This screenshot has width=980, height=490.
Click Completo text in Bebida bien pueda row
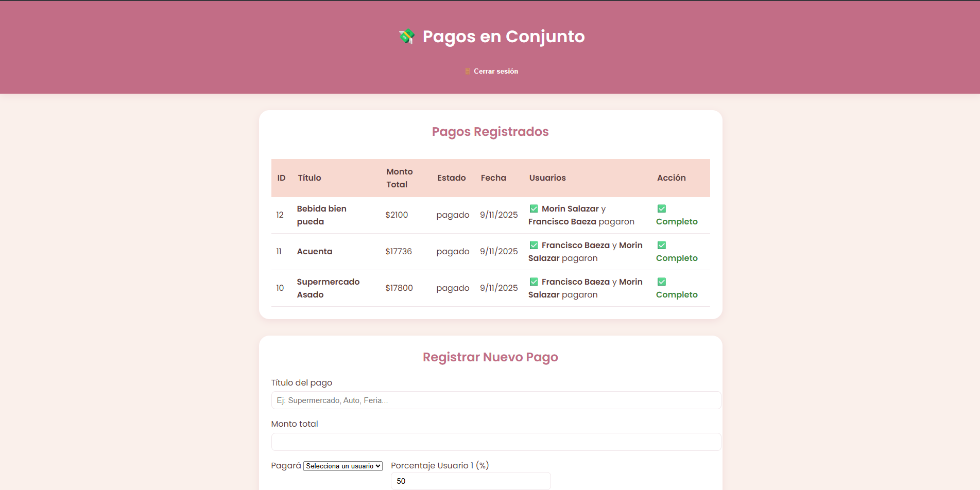[677, 222]
